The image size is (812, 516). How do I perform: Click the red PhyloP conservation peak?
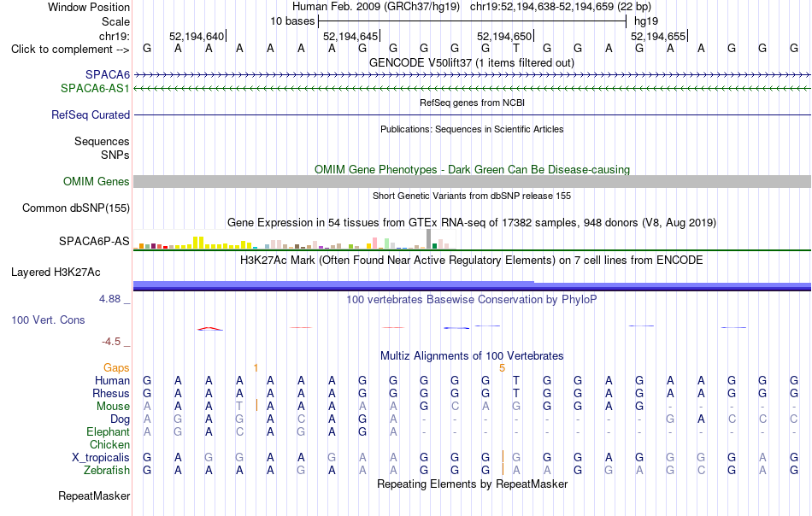point(210,329)
